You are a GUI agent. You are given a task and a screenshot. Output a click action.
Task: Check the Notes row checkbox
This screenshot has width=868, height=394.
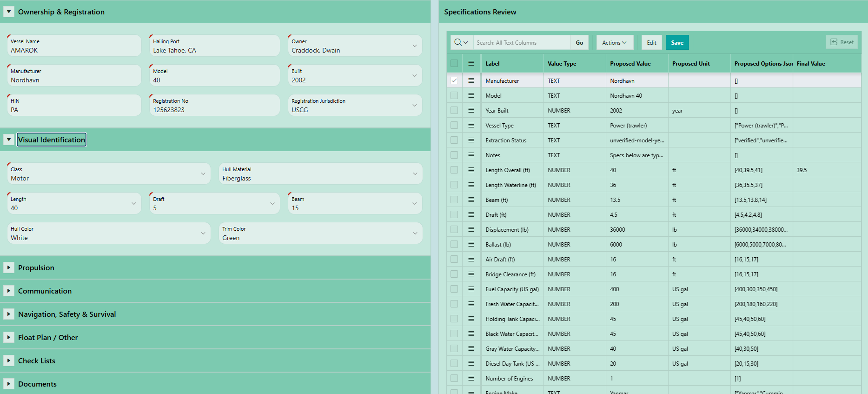click(x=454, y=155)
